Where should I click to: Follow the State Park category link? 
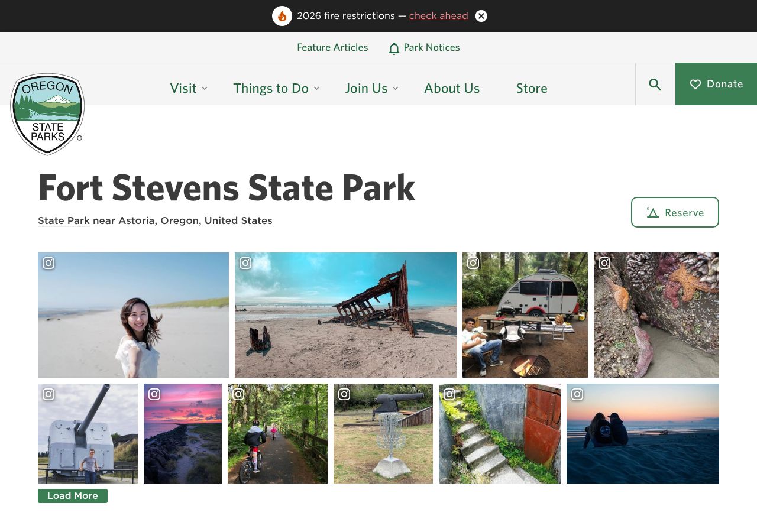click(x=64, y=220)
